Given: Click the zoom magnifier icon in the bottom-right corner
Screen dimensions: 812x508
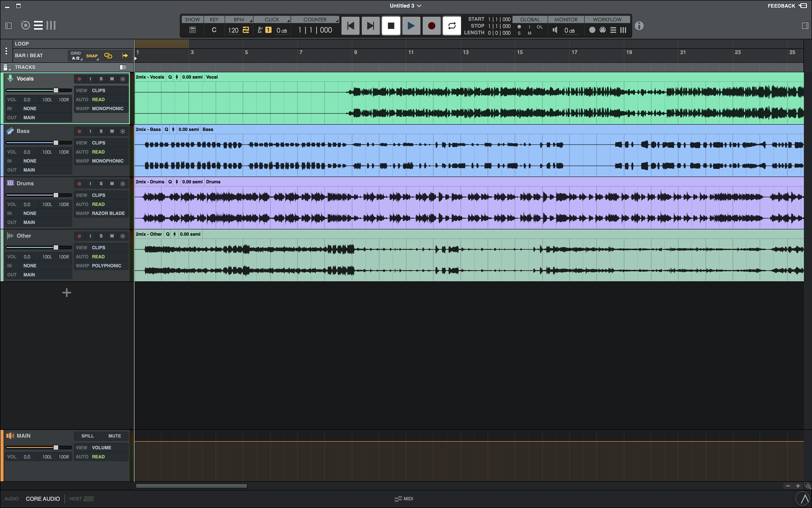Looking at the screenshot, I should [808, 486].
